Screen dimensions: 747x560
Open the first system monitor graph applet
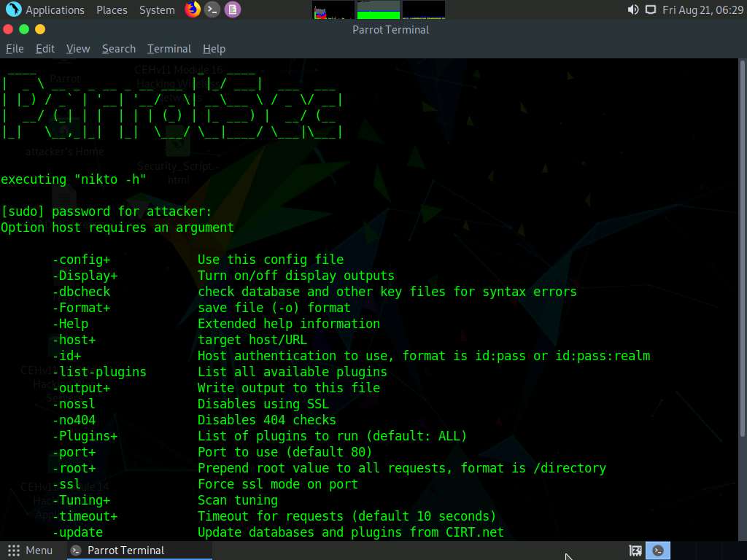333,10
